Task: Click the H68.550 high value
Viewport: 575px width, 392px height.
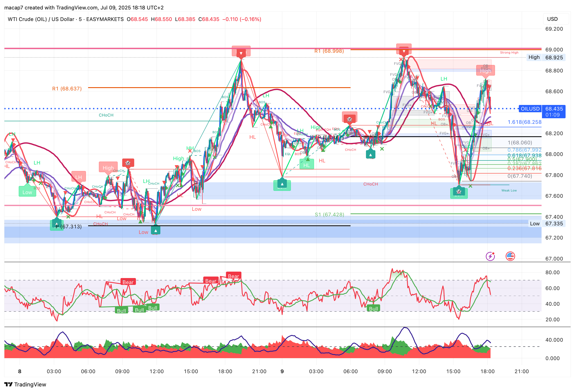Action: point(161,19)
